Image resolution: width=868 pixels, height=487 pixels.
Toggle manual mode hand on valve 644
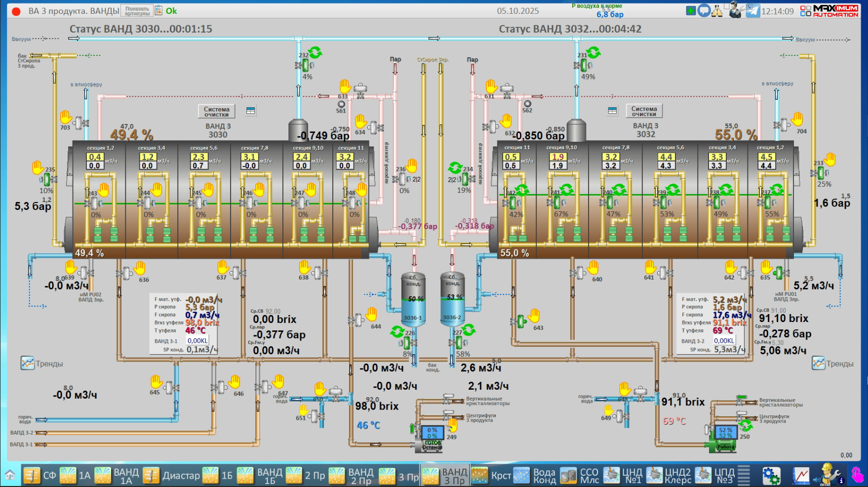tap(371, 314)
